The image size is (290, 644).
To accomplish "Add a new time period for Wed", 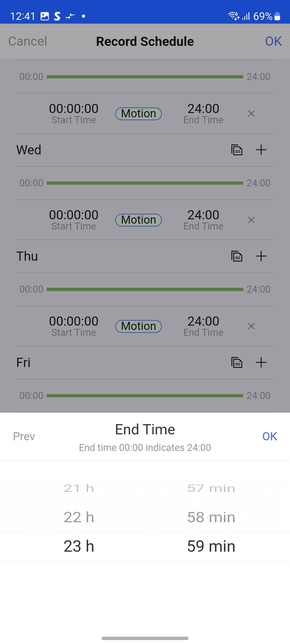I will pyautogui.click(x=261, y=150).
